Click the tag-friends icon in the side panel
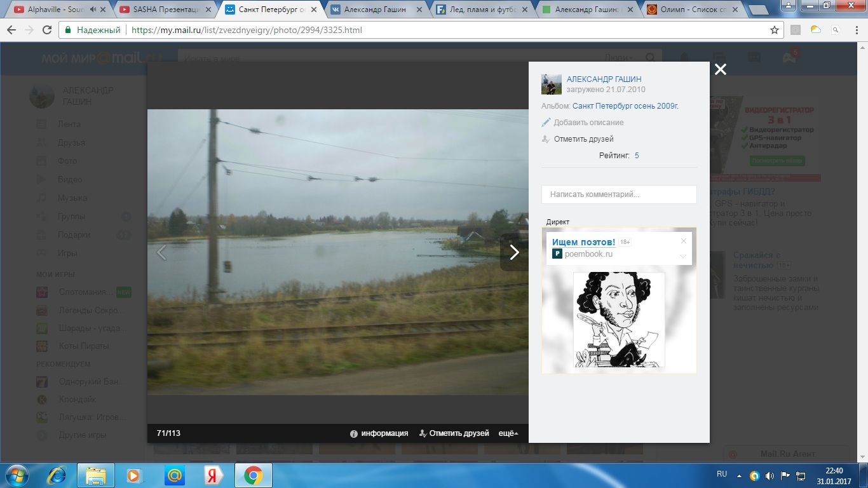Image resolution: width=868 pixels, height=488 pixels. click(x=546, y=139)
